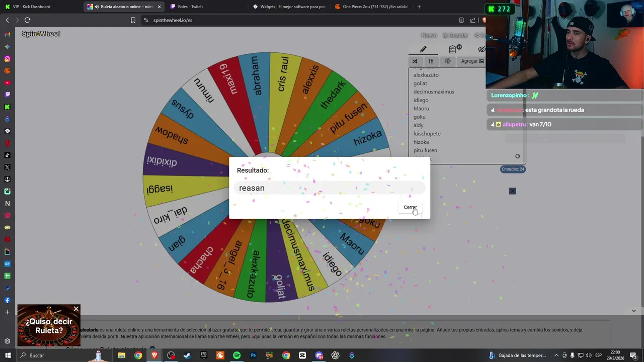Image resolution: width=644 pixels, height=362 pixels.
Task: Click the 'luischupete' entry in list
Action: point(427,134)
